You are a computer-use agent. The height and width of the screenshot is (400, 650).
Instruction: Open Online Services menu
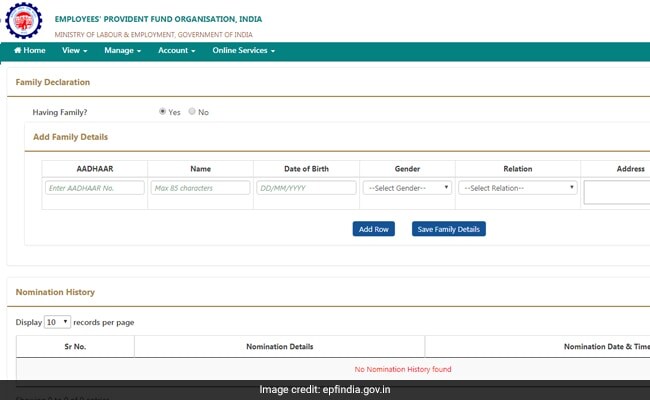pyautogui.click(x=243, y=50)
